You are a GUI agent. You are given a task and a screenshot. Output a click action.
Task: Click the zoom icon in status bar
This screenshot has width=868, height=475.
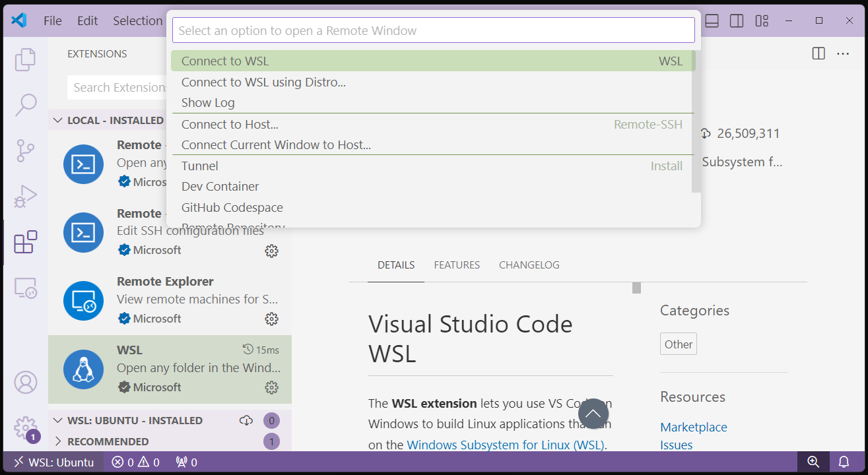(813, 462)
